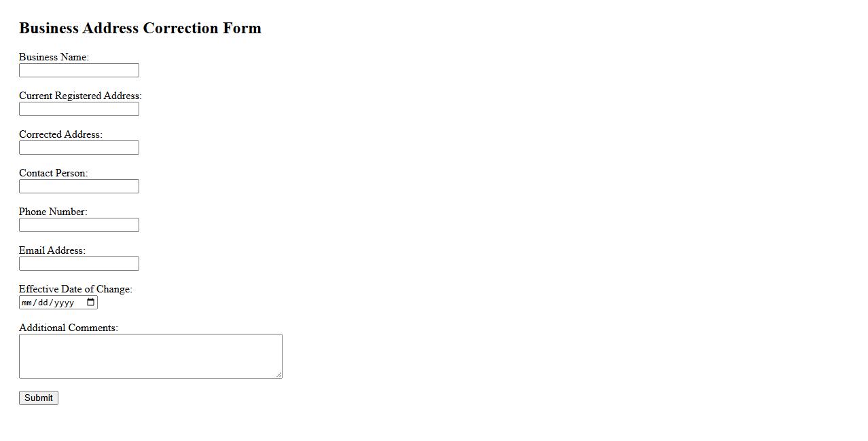
Task: Select the day segment of the date field
Action: (x=43, y=303)
